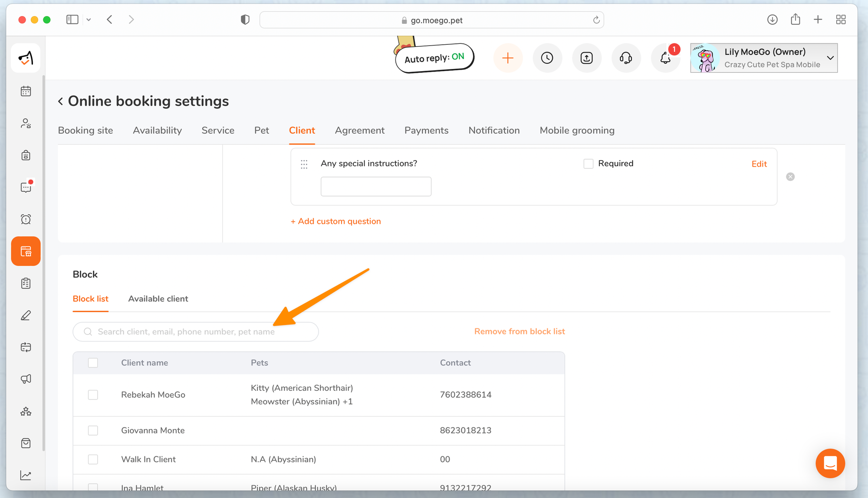Open the calendar icon in sidebar
This screenshot has height=498, width=868.
[26, 91]
